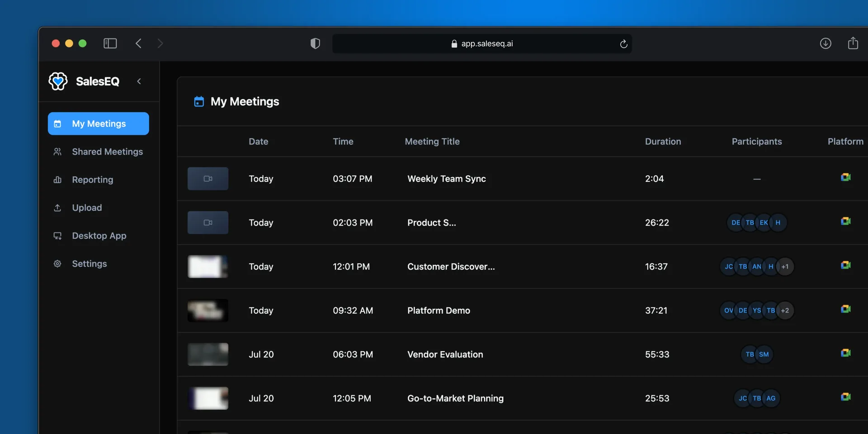This screenshot has width=868, height=434.
Task: Click the privacy shield icon
Action: [x=315, y=43]
